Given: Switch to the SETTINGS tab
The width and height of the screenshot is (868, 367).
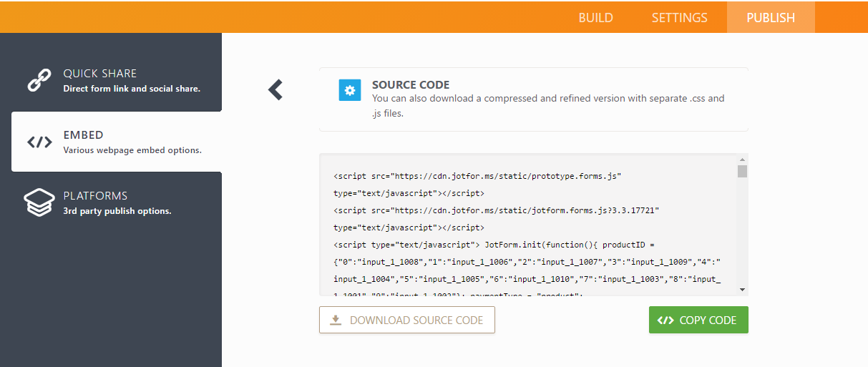Looking at the screenshot, I should point(679,17).
